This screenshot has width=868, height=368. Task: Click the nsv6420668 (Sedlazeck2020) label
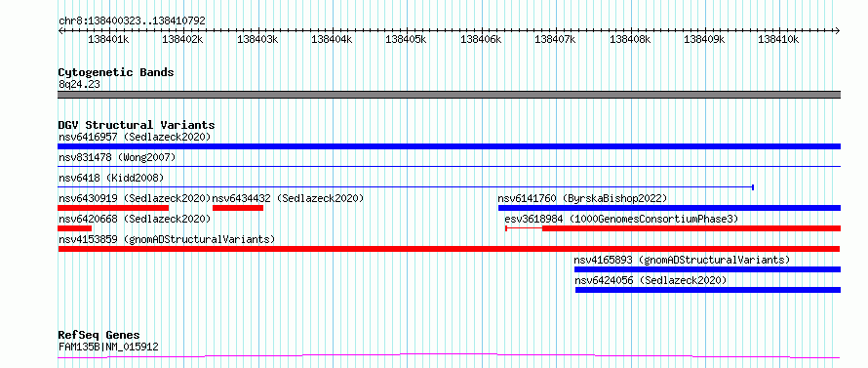(135, 219)
